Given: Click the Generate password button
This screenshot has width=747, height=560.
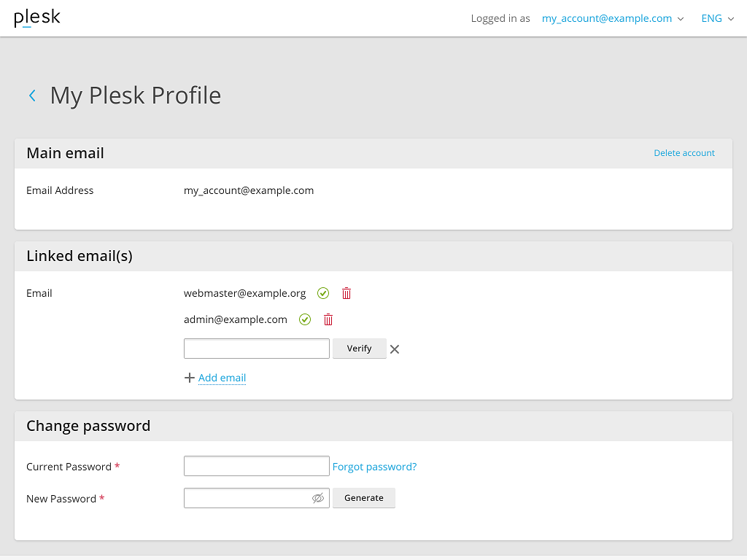Looking at the screenshot, I should [x=363, y=498].
